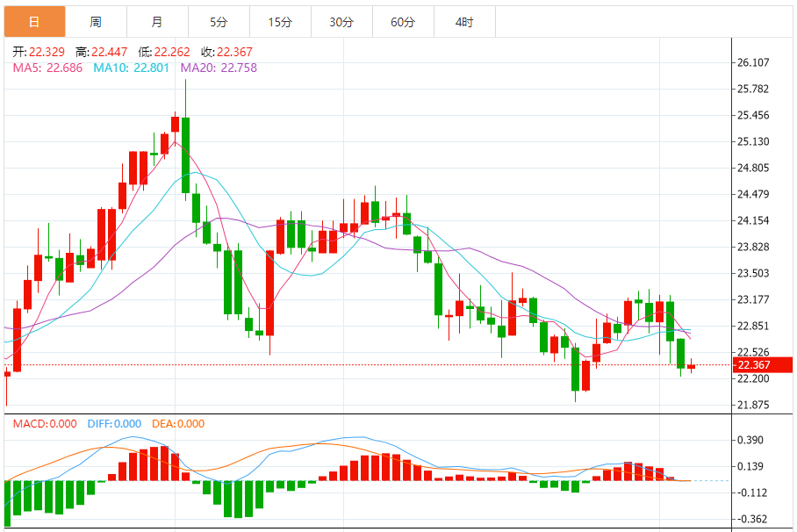Click the MA5: 22.686 legend label
The height and width of the screenshot is (532, 797).
(47, 68)
